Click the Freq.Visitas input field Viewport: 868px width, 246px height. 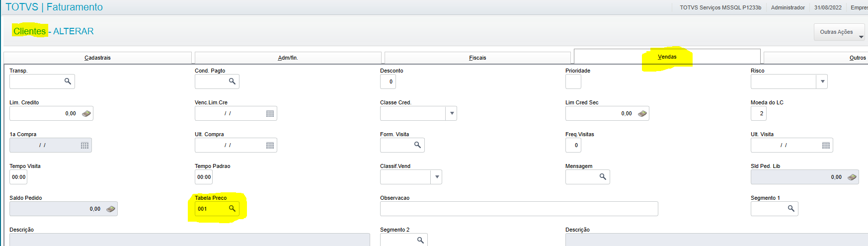(573, 145)
